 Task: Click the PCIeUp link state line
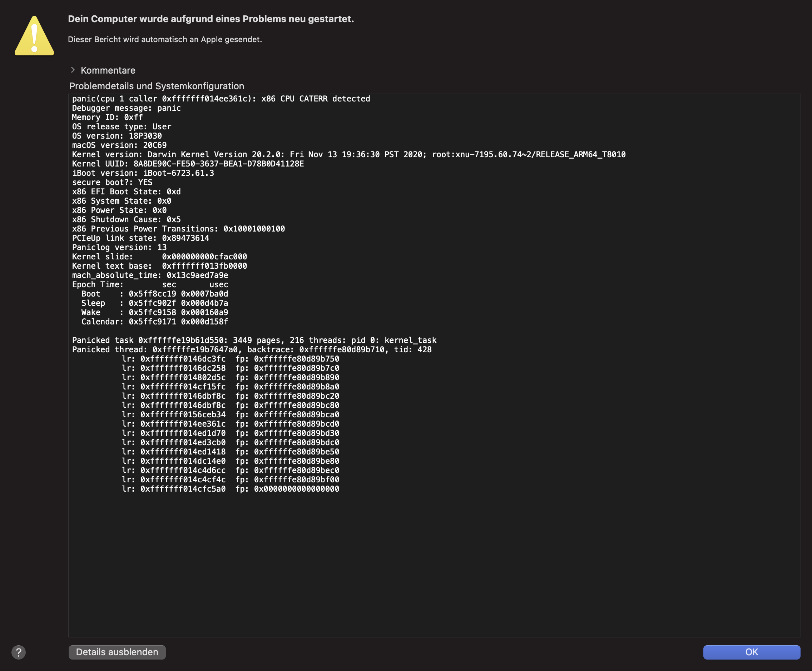click(x=140, y=238)
